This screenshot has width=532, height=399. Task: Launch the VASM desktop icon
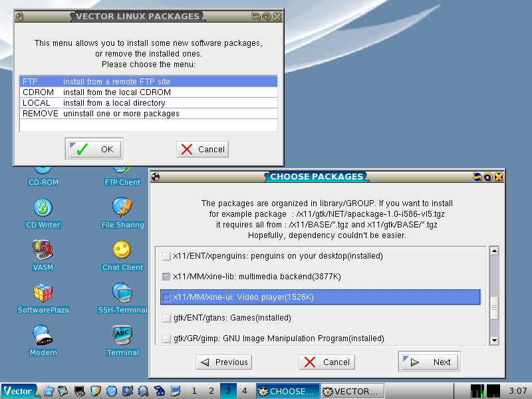click(43, 251)
